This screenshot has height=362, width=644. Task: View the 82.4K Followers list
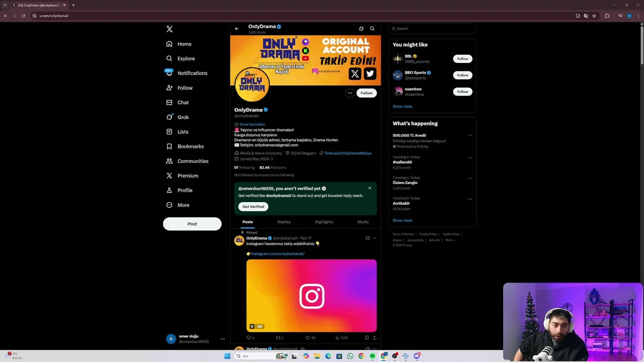tap(273, 167)
